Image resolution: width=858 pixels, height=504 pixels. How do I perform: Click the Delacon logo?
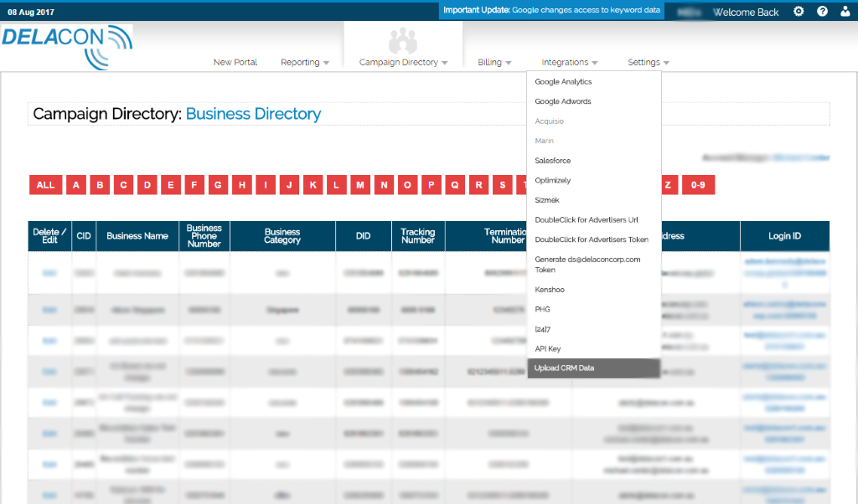click(x=67, y=47)
